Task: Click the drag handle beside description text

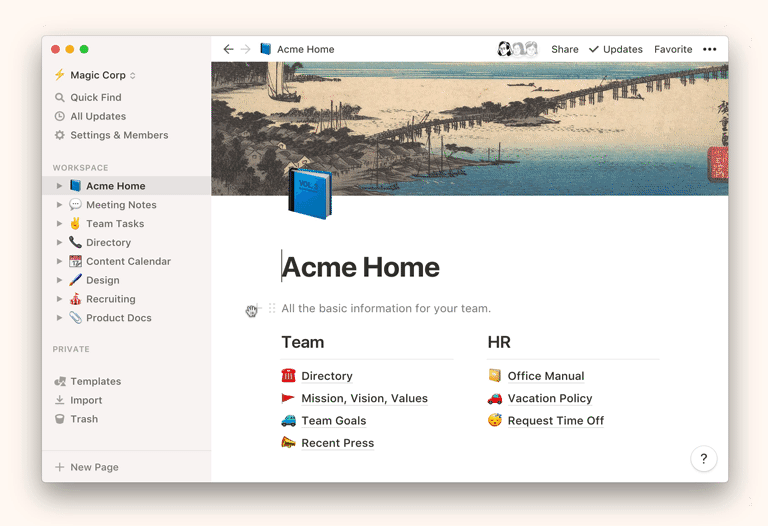Action: [x=272, y=309]
